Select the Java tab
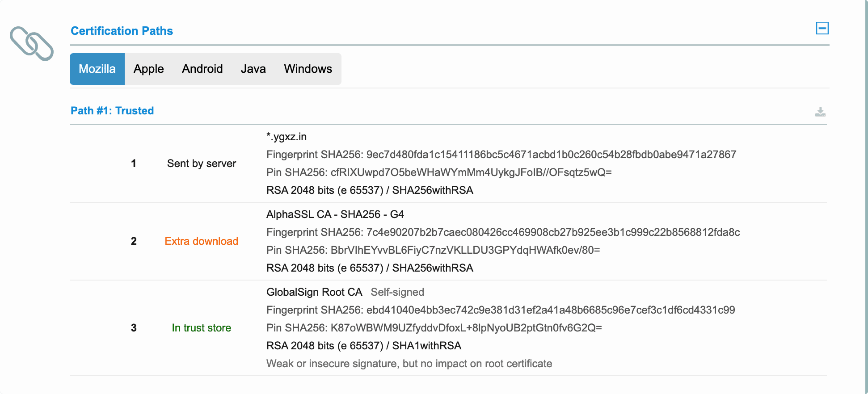The image size is (868, 394). tap(253, 69)
